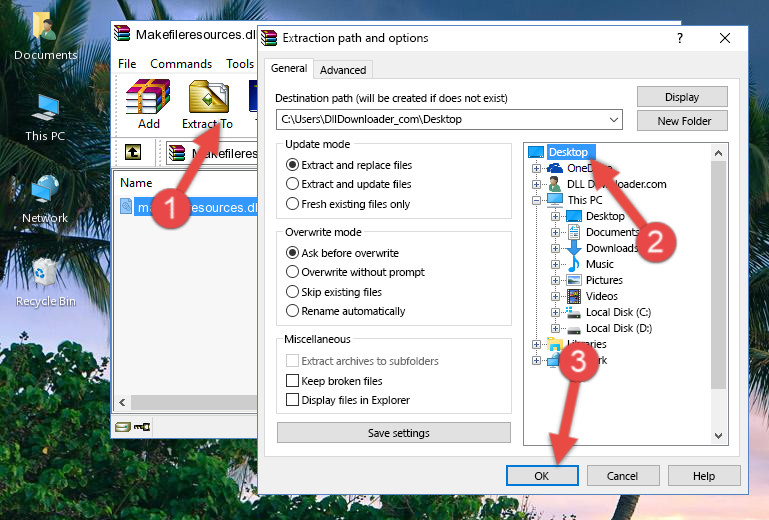Click the key password icon in WinRAR status bar
769x520 pixels.
pyautogui.click(x=142, y=427)
